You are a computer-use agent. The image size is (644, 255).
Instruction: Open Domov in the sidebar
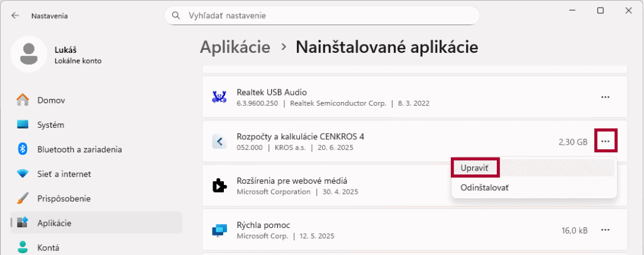pyautogui.click(x=51, y=100)
